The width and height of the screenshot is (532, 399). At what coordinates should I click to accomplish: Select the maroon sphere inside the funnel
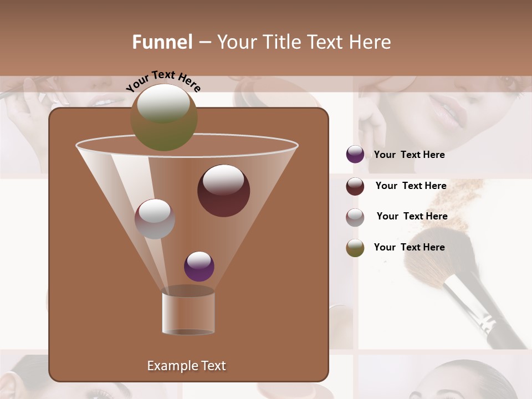pos(223,191)
